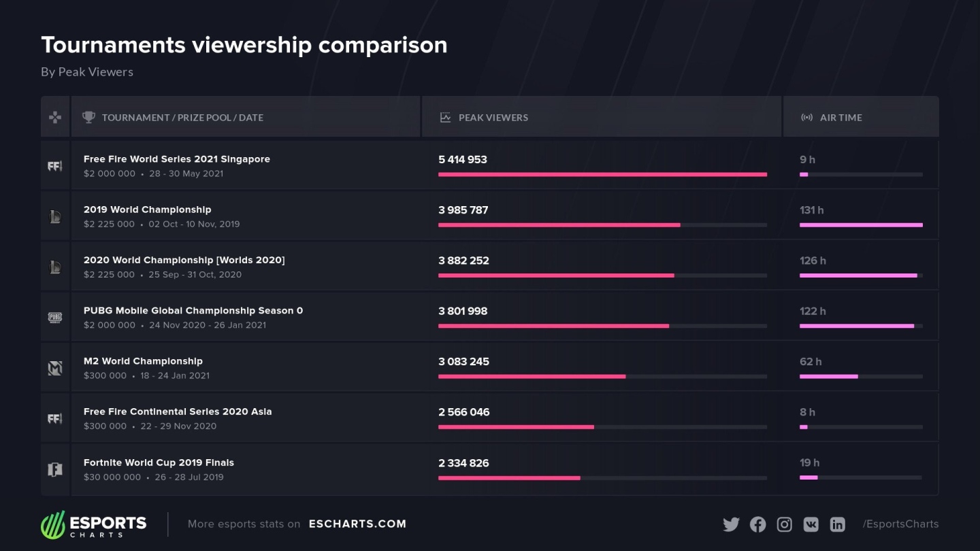Open Free Fire World Series 2021 Singapore

click(x=177, y=159)
